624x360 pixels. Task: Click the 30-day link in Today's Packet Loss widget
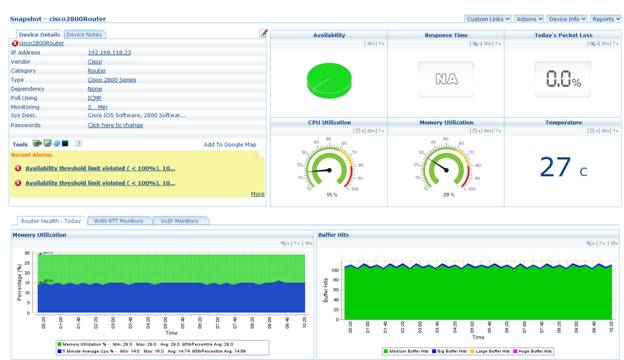(605, 43)
